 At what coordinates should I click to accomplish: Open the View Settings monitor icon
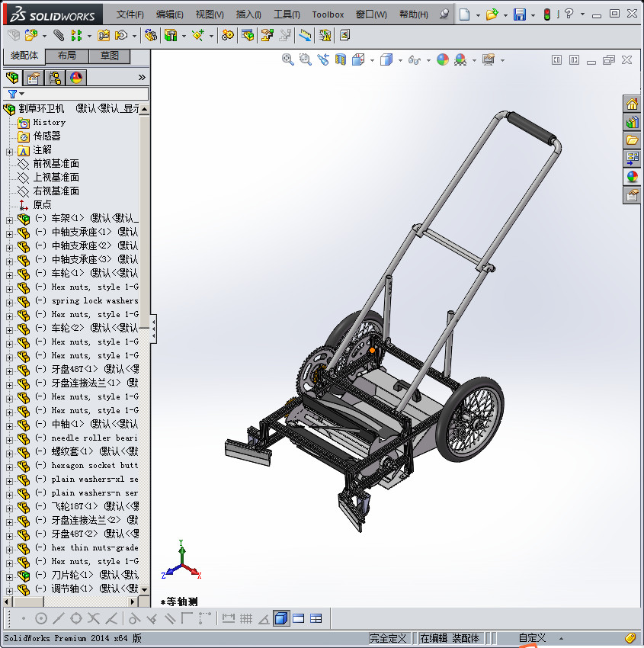click(489, 60)
